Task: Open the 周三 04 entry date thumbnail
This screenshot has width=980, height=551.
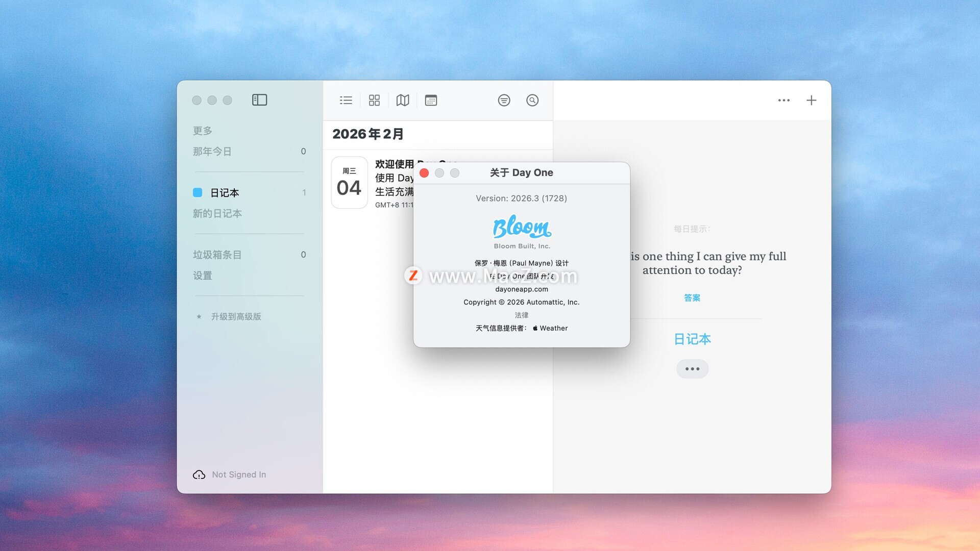Action: click(x=349, y=183)
